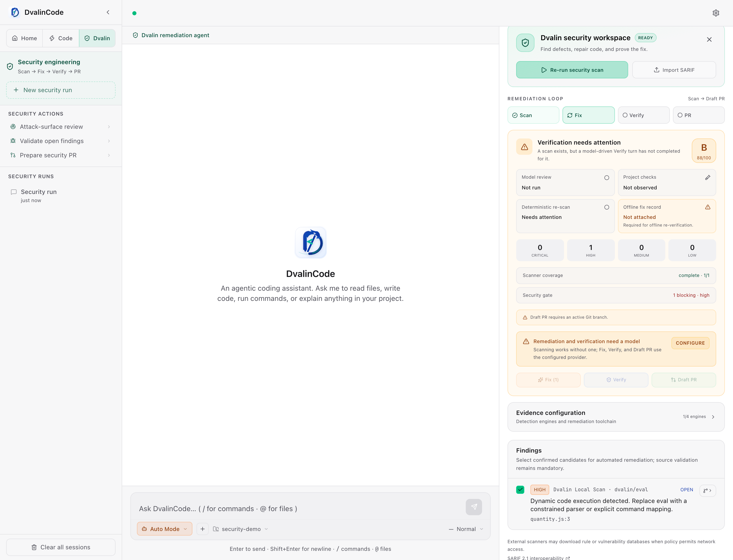Start a New security run
733x560 pixels.
pos(61,90)
